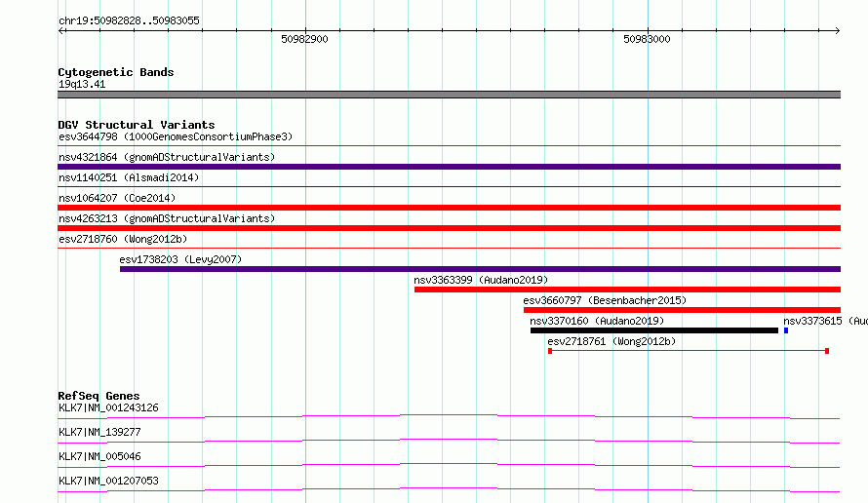
Task: Click the small blue marker for nsv3373615
Action: 786,330
